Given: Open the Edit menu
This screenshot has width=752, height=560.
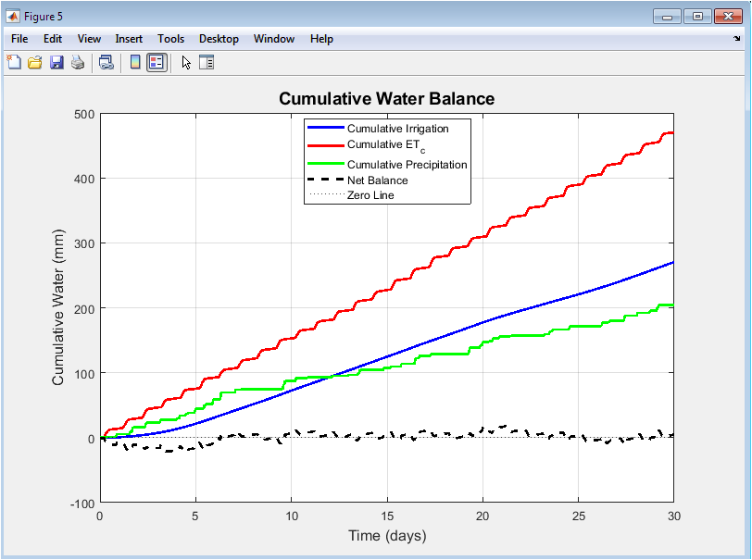Looking at the screenshot, I should pyautogui.click(x=53, y=39).
